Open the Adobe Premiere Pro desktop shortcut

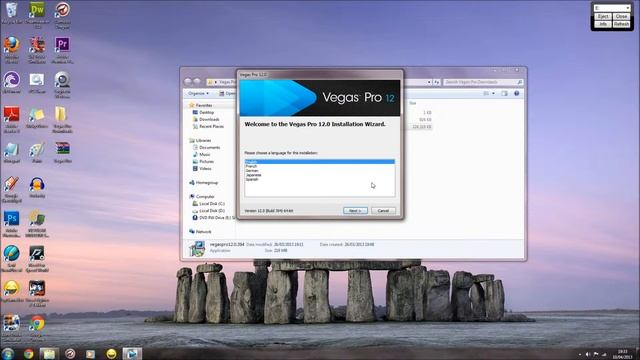(62, 49)
